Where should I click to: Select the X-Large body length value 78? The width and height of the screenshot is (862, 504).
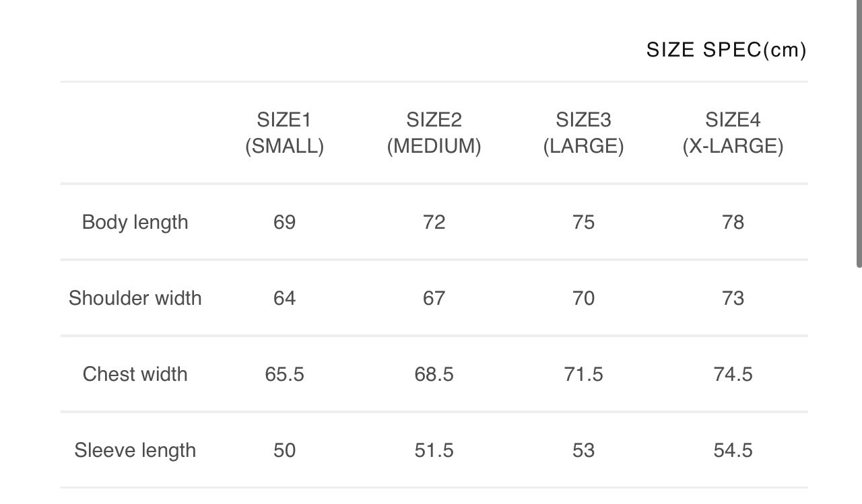pos(733,222)
